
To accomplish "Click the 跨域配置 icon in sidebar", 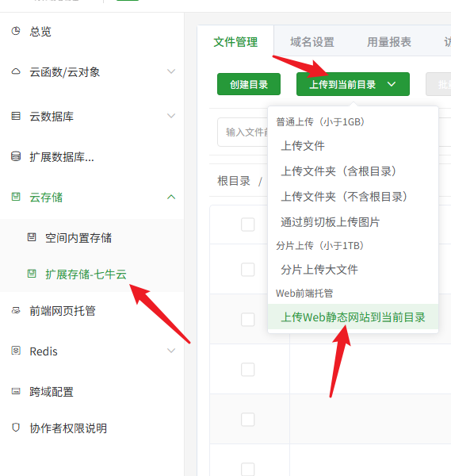I will point(16,391).
